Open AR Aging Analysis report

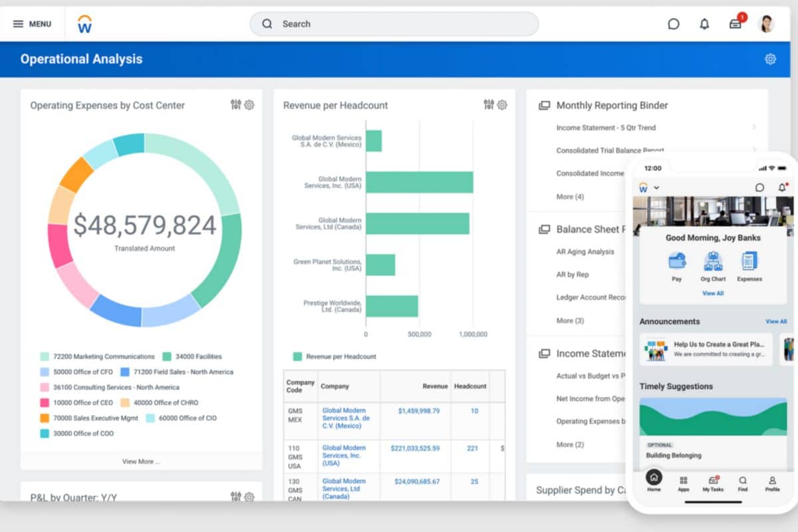(x=585, y=252)
